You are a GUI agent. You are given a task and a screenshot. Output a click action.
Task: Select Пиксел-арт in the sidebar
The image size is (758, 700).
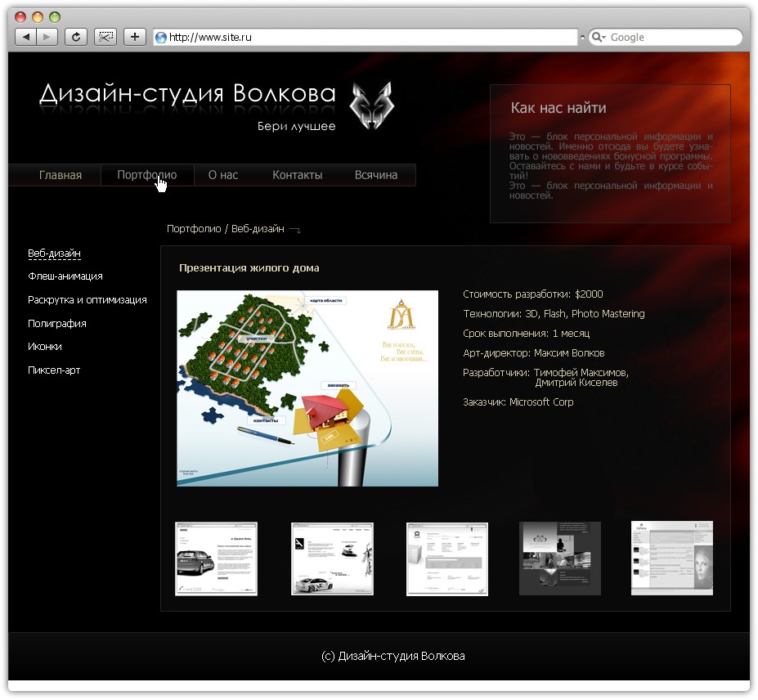point(54,370)
